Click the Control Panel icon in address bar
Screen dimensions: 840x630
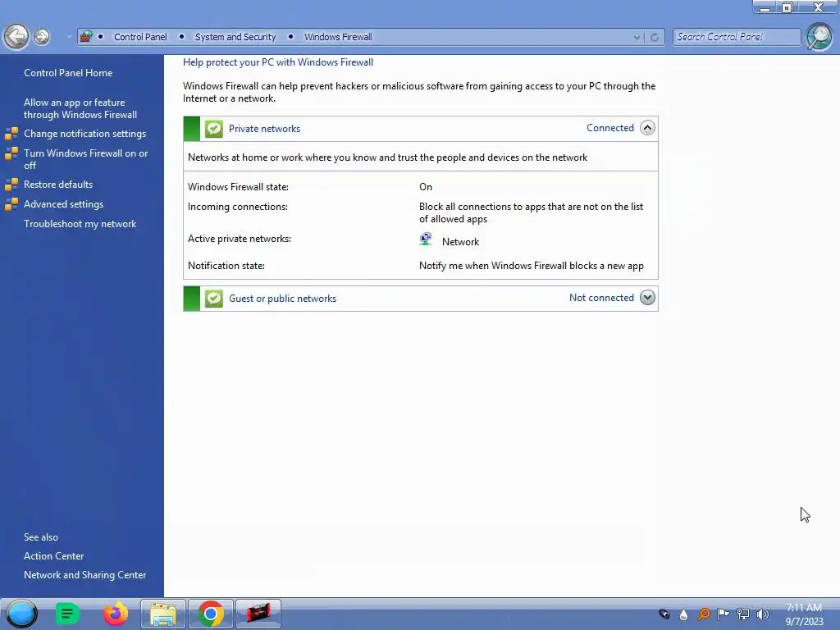pos(85,36)
